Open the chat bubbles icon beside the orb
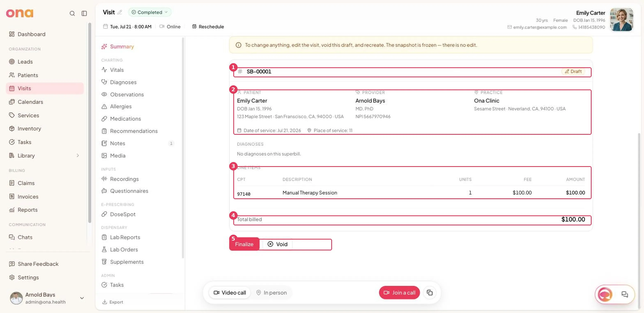This screenshot has width=644, height=313. coord(624,295)
